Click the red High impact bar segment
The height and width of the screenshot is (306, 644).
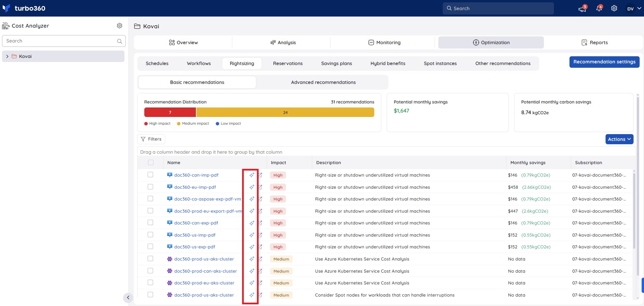(170, 112)
